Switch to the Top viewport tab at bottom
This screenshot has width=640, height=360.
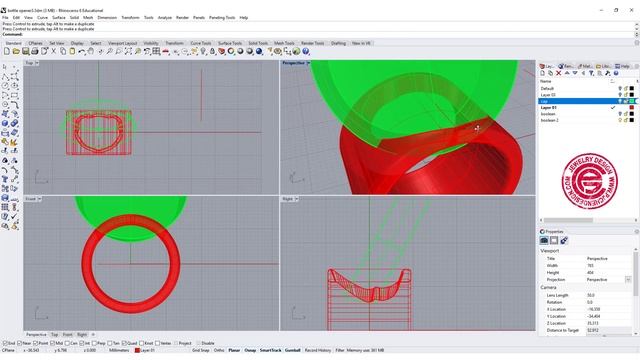coord(54,334)
